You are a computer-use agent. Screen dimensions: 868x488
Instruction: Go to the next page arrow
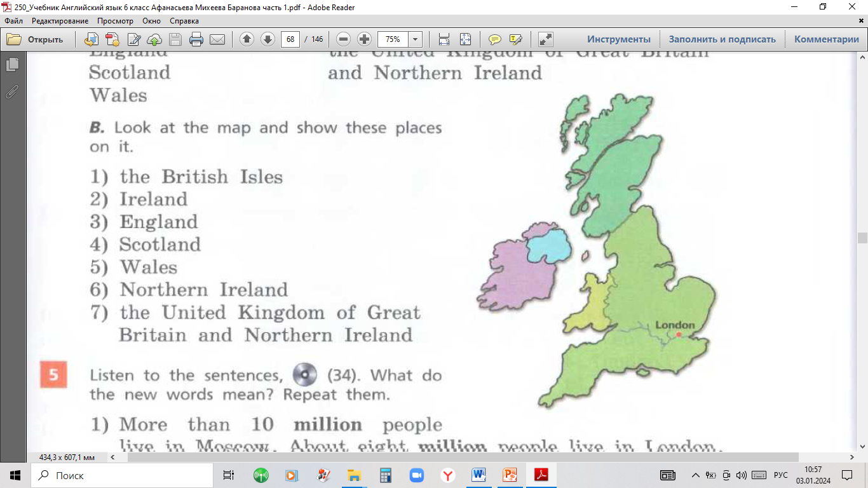coord(268,39)
